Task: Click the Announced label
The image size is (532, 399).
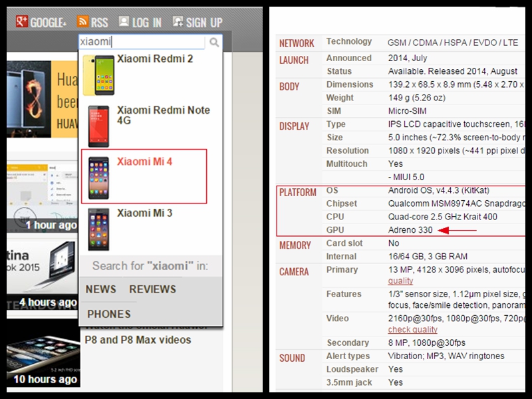Action: click(x=348, y=58)
